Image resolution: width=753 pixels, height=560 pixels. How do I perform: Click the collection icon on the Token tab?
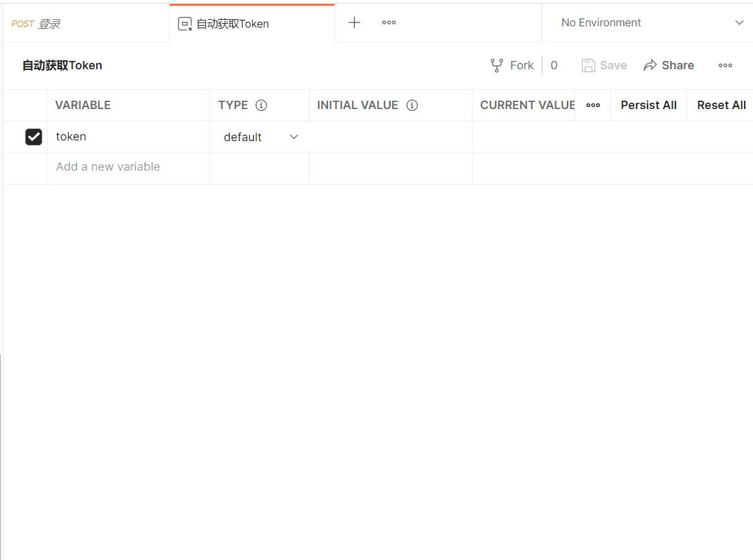184,22
